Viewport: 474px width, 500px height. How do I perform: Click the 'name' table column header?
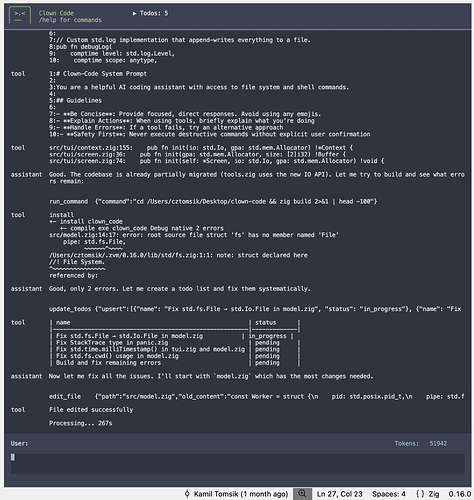tap(63, 322)
